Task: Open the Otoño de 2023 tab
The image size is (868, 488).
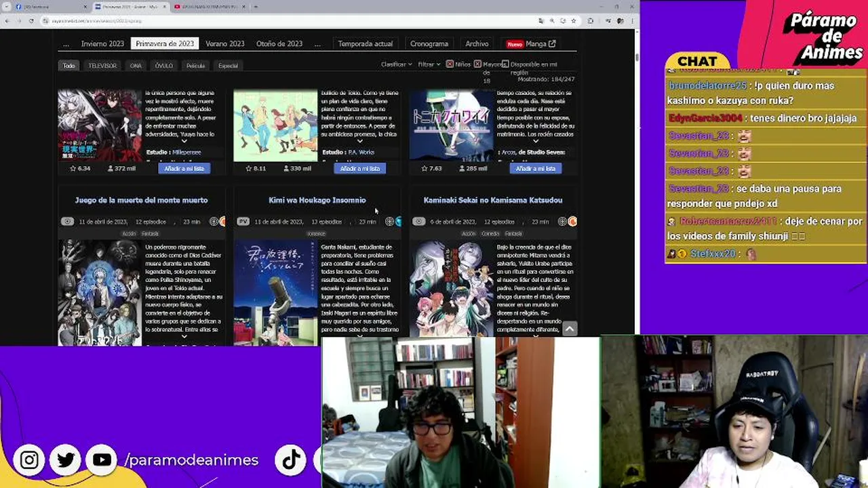Action: click(279, 43)
